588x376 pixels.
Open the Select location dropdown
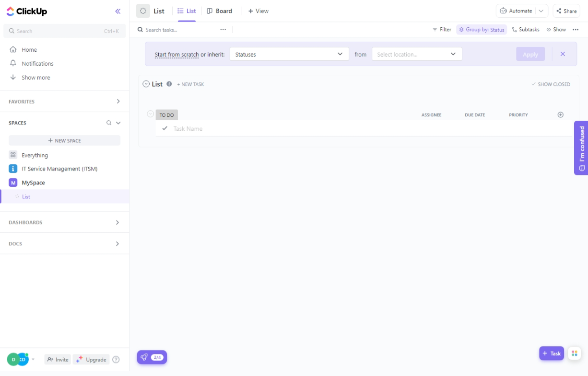pos(416,54)
